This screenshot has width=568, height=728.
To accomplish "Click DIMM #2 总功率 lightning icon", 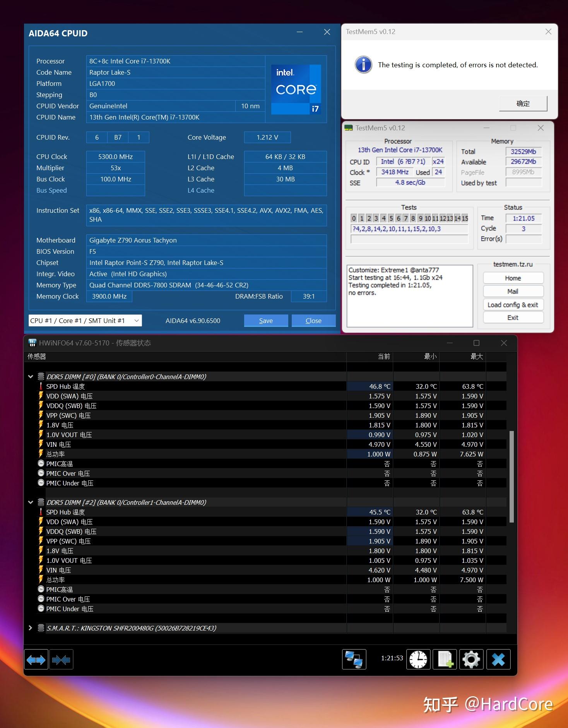I will [41, 579].
